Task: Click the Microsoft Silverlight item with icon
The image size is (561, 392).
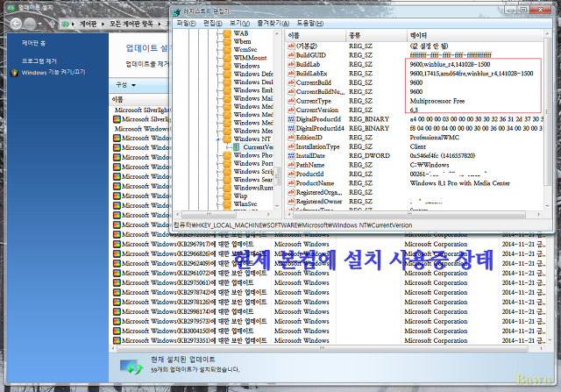Action: (x=142, y=119)
